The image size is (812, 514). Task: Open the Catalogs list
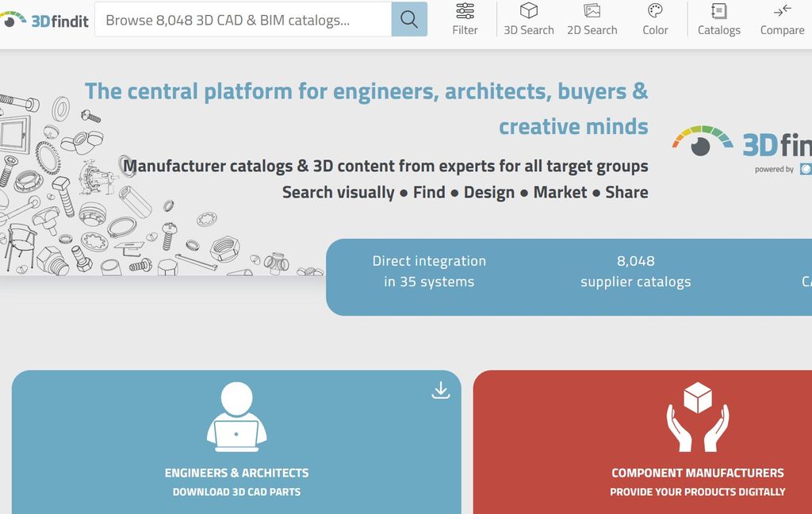pos(718,19)
